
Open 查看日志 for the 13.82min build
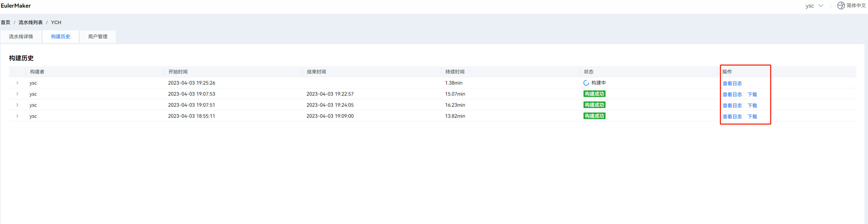[732, 117]
